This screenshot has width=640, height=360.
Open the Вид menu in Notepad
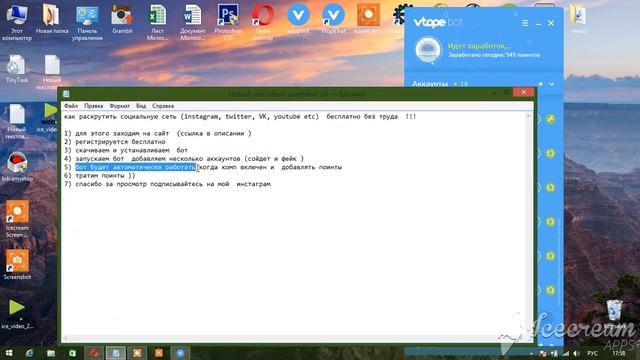(x=141, y=106)
